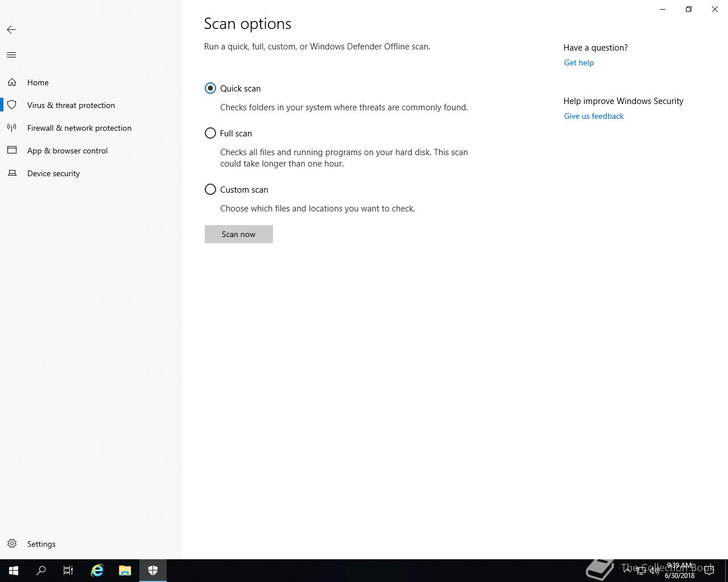Select the Full scan radio button
728x582 pixels.
tap(210, 133)
